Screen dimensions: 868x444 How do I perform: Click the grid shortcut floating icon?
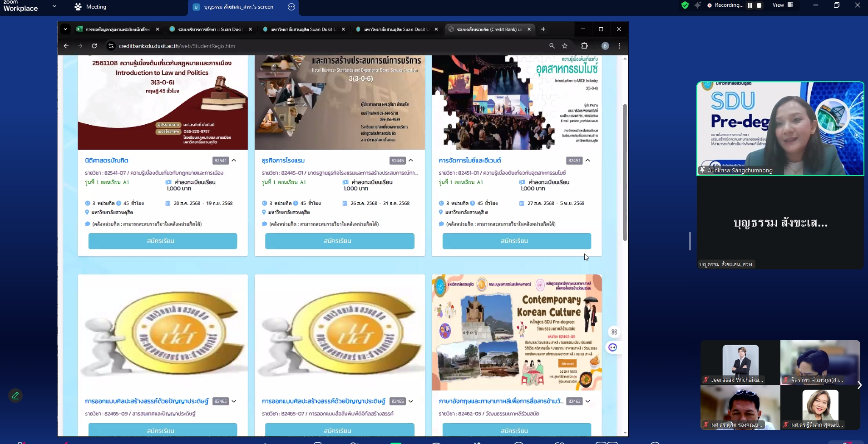pyautogui.click(x=614, y=332)
